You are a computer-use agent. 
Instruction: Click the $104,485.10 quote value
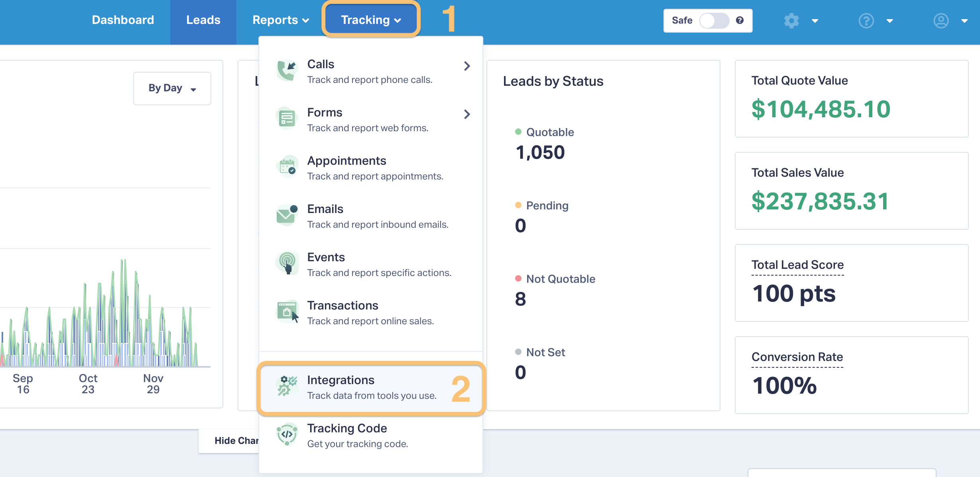pos(821,109)
